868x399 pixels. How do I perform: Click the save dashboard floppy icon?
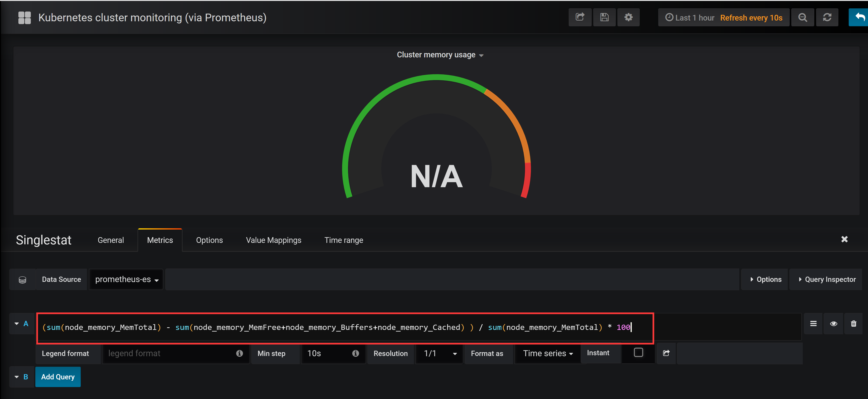coord(604,17)
